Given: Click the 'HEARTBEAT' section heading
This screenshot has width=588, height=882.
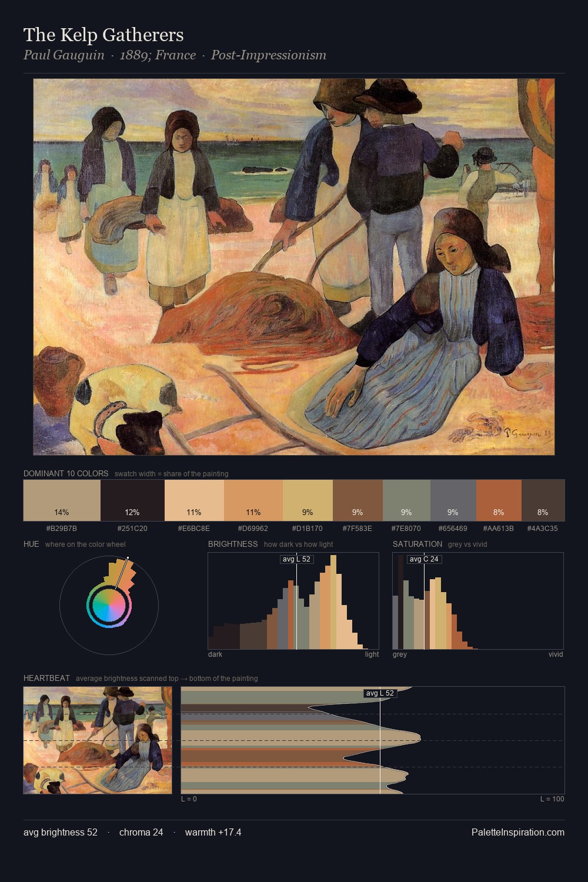Looking at the screenshot, I should (x=46, y=678).
